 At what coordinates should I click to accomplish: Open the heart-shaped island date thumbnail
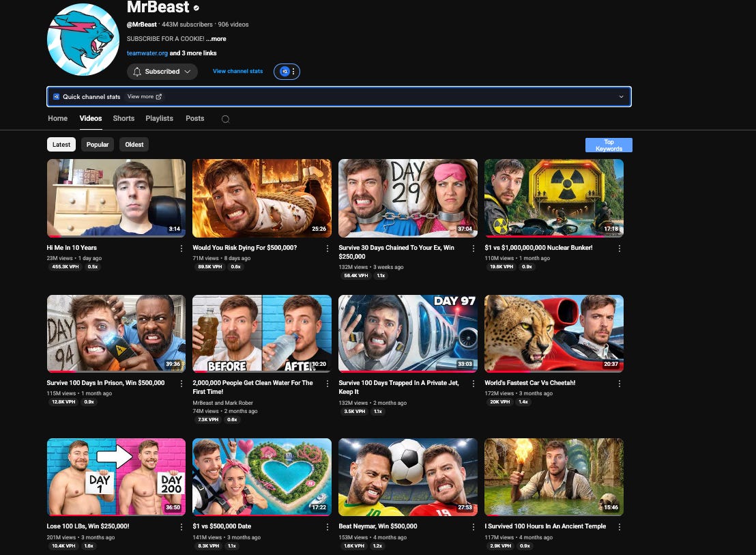point(262,477)
